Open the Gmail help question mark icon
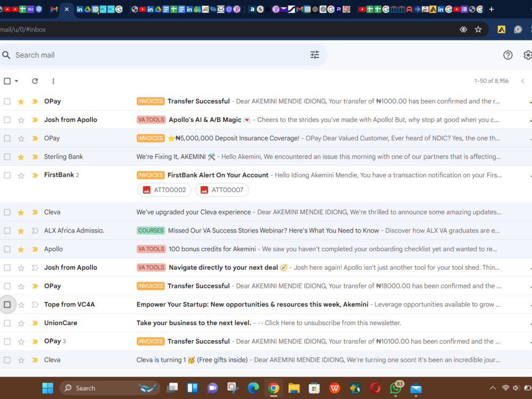The height and width of the screenshot is (399, 532). [x=508, y=55]
